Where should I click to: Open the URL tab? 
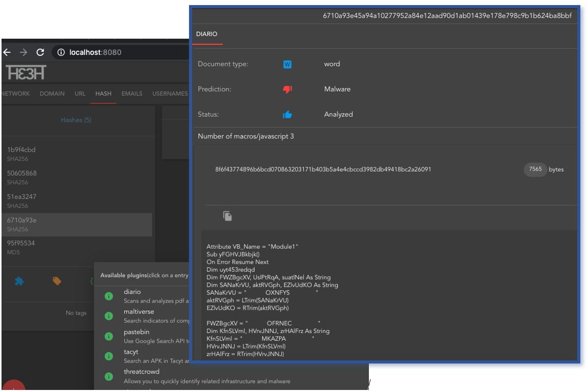pyautogui.click(x=79, y=93)
